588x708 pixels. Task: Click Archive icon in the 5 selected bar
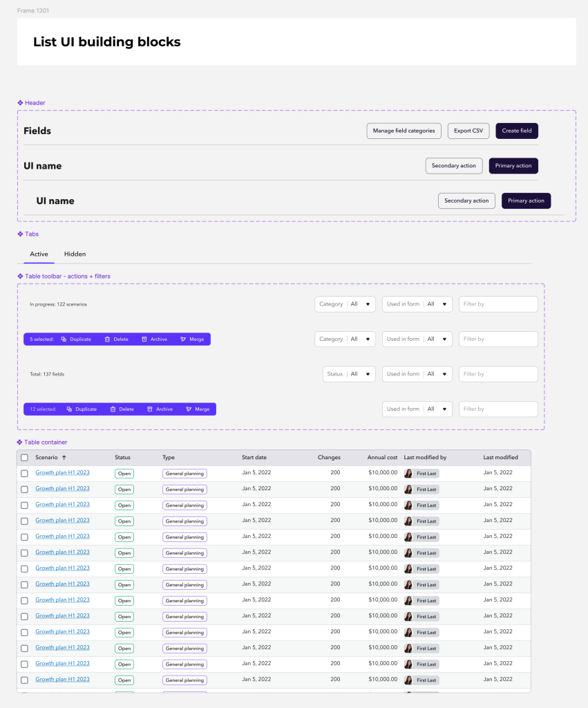click(x=144, y=339)
